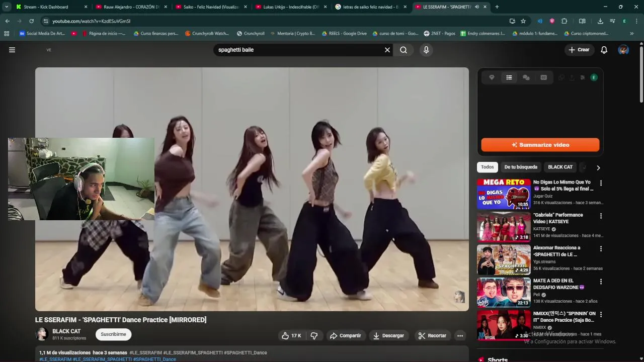Mute the tab using the speaker icon

(x=476, y=7)
